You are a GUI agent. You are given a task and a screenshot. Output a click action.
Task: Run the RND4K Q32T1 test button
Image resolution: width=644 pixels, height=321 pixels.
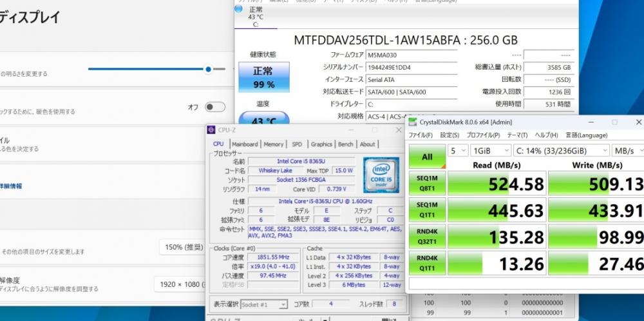pos(427,237)
